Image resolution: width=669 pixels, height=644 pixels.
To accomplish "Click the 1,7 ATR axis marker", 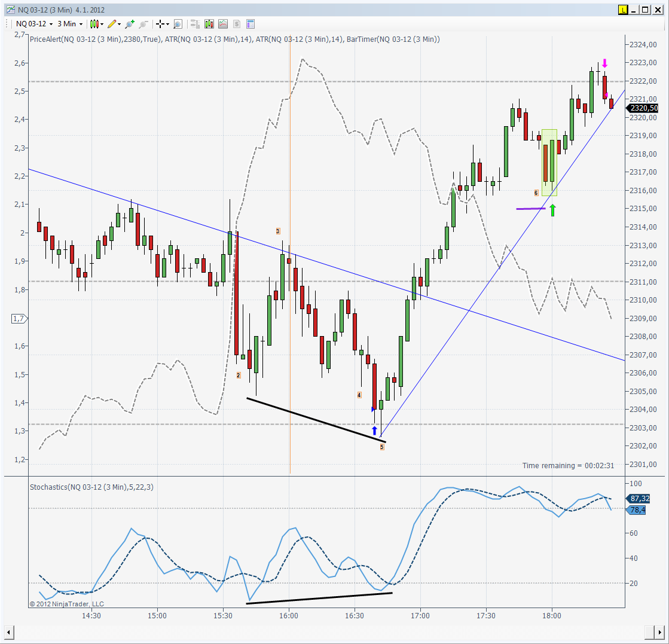I will pos(19,318).
